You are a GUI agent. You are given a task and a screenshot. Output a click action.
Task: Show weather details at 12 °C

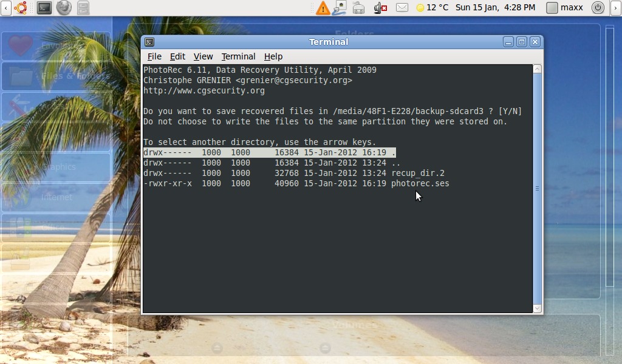click(x=432, y=7)
